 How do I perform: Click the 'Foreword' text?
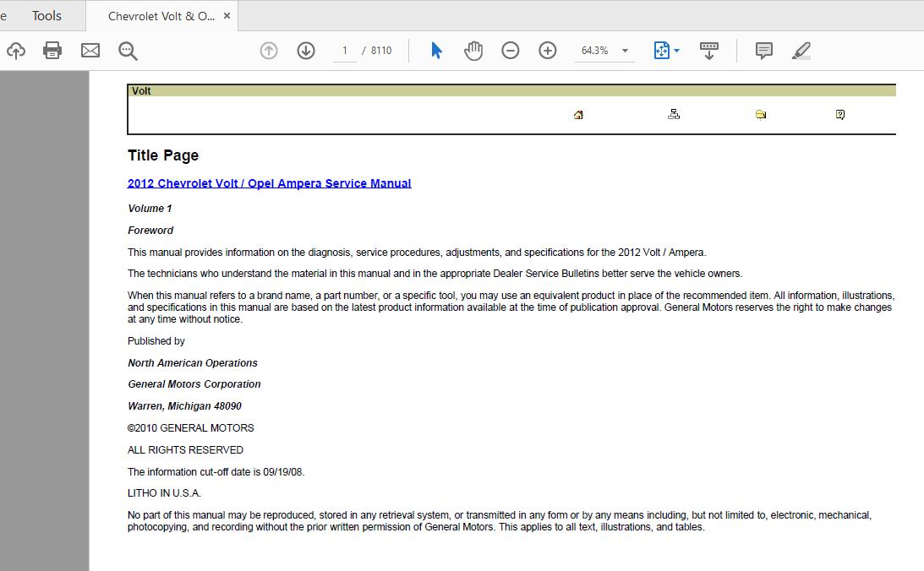click(x=150, y=230)
